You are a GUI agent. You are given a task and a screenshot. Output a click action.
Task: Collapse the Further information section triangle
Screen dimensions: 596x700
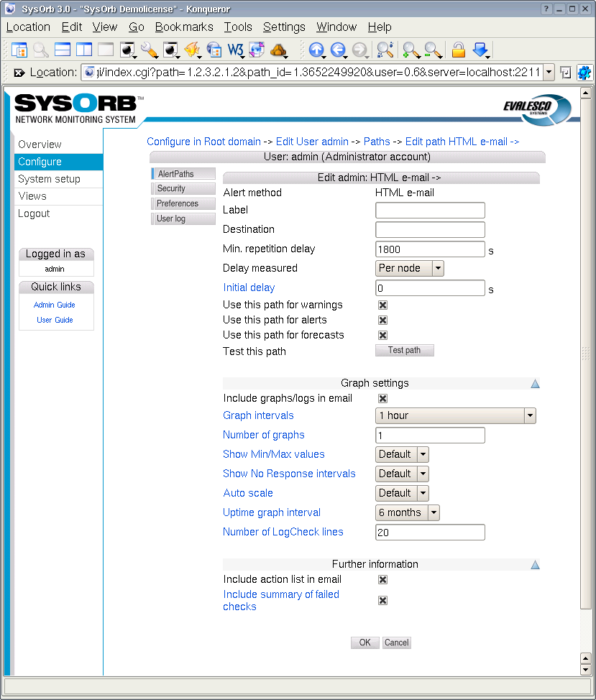coord(535,565)
